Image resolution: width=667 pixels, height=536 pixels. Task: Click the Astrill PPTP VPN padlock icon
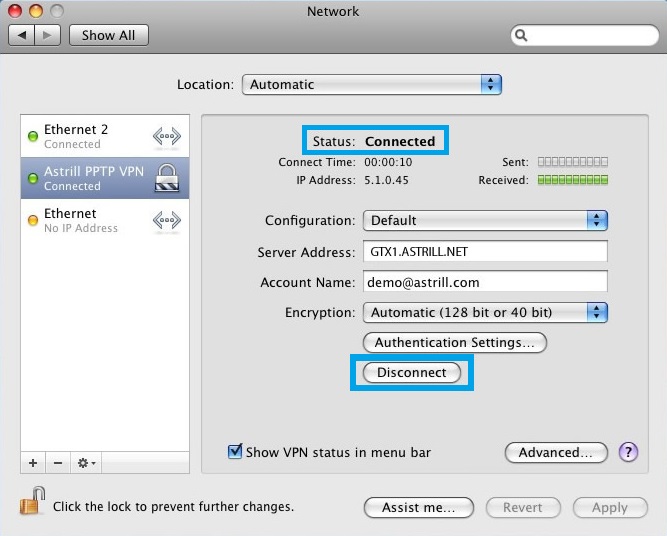point(165,178)
